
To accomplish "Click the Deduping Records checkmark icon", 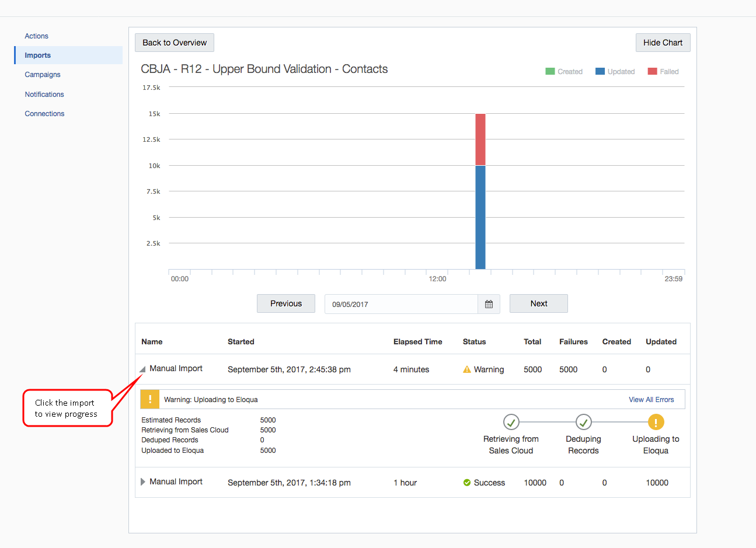I will (x=583, y=422).
